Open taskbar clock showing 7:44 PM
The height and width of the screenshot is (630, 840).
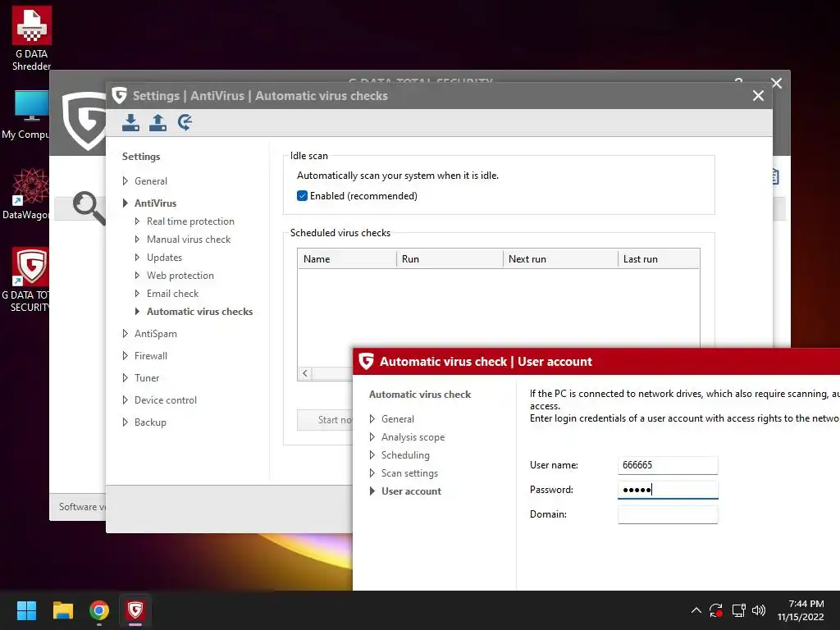801,610
